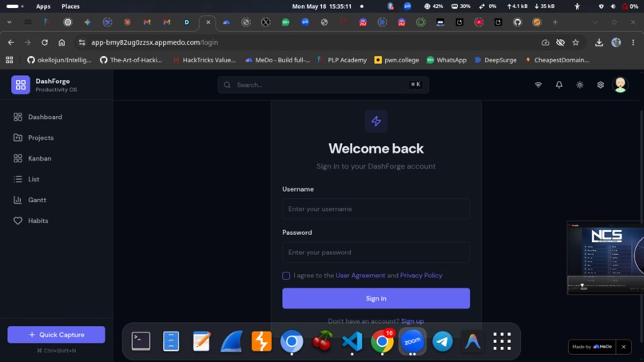Click the clock in top panel
The width and height of the screenshot is (644, 362).
pos(321,6)
